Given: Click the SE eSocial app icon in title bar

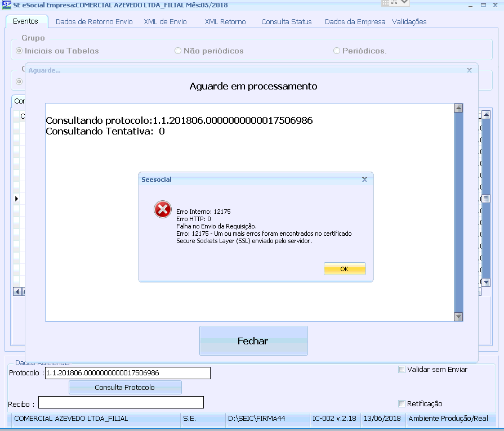Looking at the screenshot, I should point(6,5).
